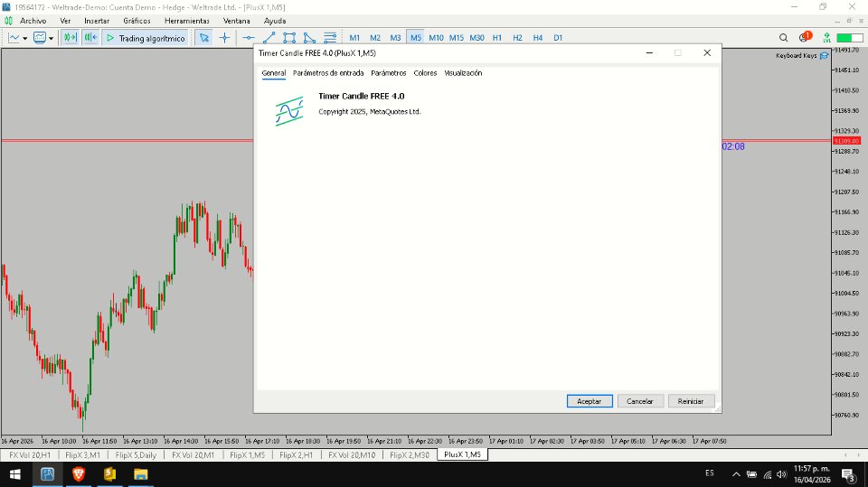868x487 pixels.
Task: Open the Fibonacci levels lines tool
Action: click(330, 38)
